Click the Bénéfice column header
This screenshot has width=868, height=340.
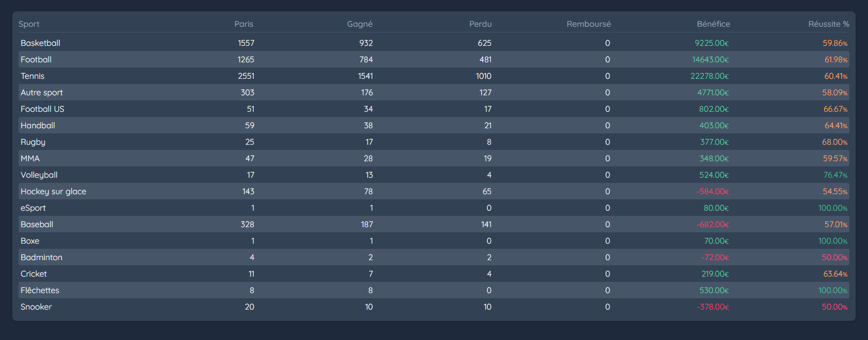(713, 24)
